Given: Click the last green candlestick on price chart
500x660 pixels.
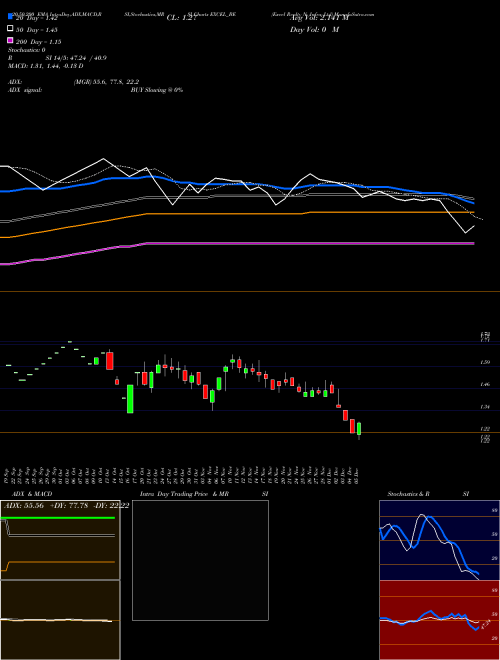Looking at the screenshot, I should tap(359, 429).
